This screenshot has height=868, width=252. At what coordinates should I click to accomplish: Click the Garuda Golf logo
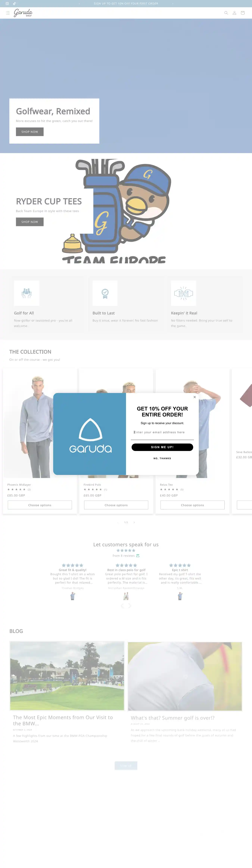coord(23,13)
